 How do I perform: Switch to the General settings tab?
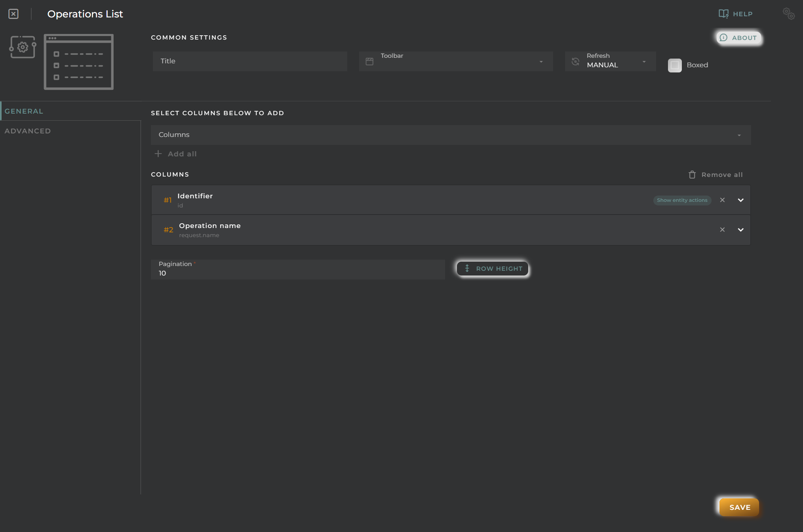[x=24, y=111]
